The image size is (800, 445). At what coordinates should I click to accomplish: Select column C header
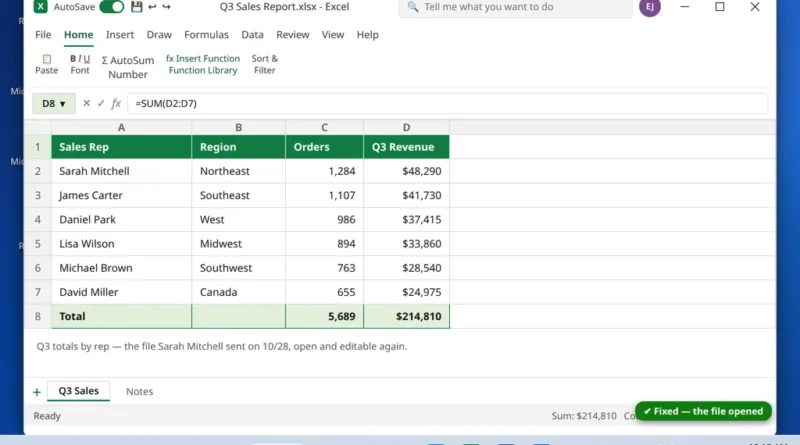tap(324, 128)
